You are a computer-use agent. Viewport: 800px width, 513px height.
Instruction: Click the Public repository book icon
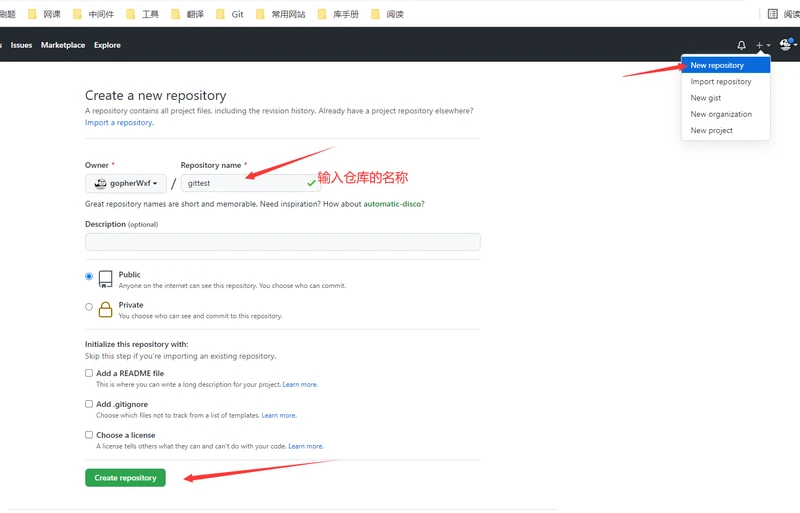point(106,279)
